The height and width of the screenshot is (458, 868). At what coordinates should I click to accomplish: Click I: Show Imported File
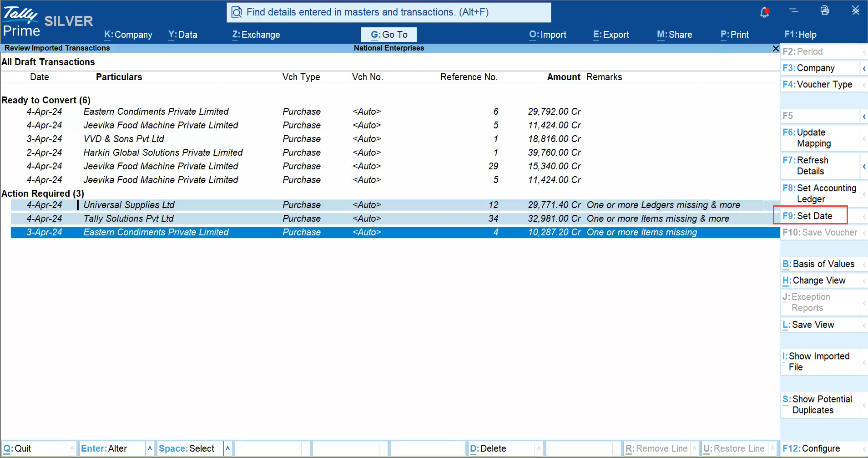pyautogui.click(x=820, y=361)
